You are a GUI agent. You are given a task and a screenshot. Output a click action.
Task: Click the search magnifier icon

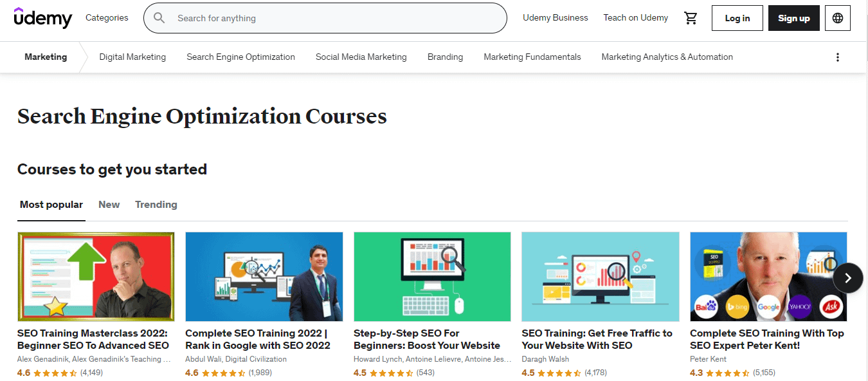point(159,18)
